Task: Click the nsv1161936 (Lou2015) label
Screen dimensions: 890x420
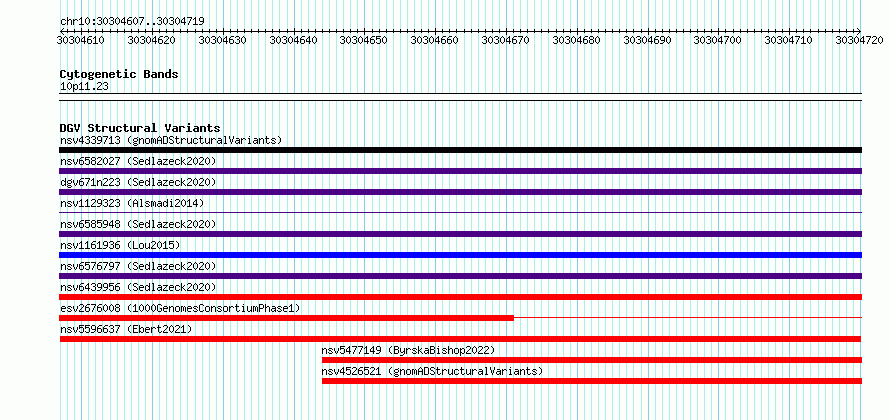Action: pyautogui.click(x=120, y=245)
